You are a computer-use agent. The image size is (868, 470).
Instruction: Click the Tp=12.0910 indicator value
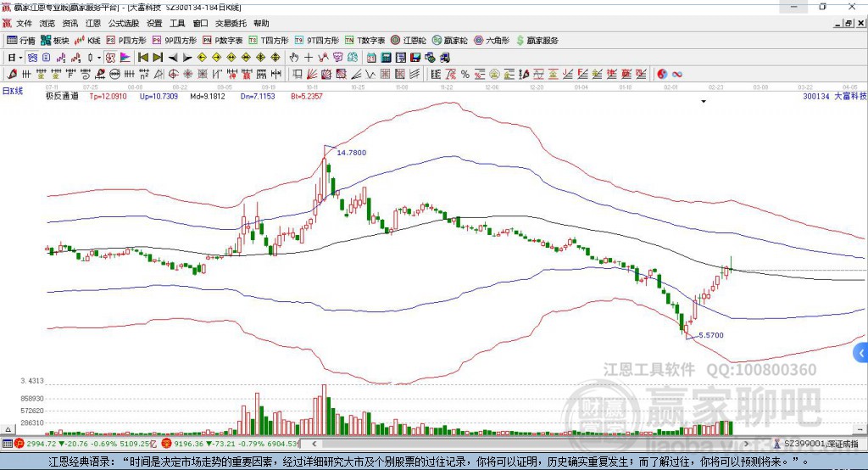(108, 97)
